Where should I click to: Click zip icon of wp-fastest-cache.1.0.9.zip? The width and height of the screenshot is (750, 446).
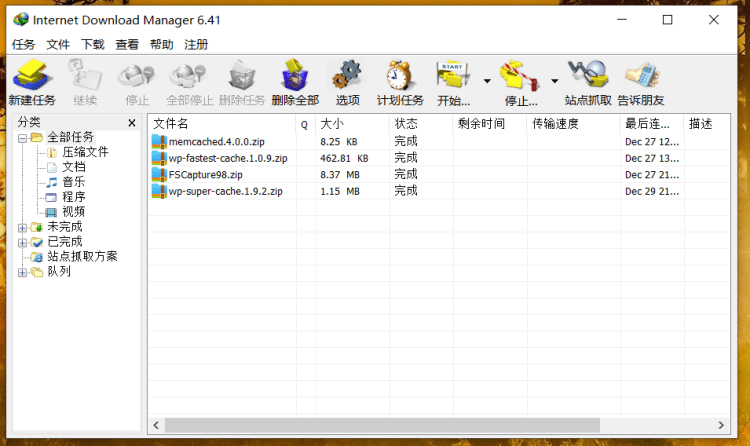click(x=159, y=158)
